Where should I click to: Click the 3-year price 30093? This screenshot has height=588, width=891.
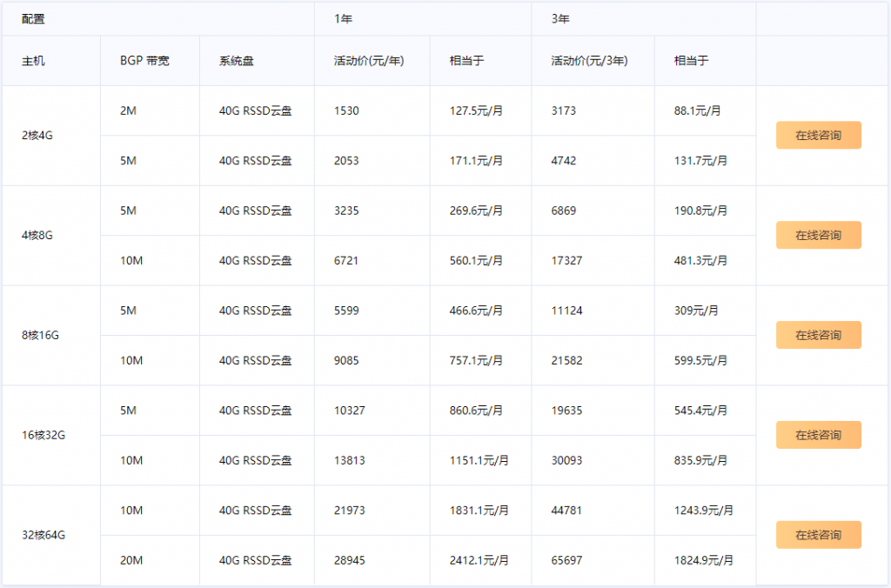[566, 461]
